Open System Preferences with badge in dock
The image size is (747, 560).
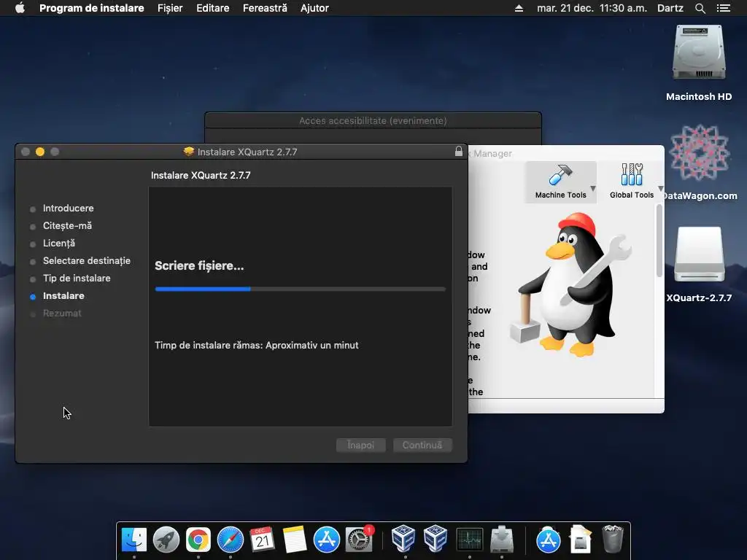[x=359, y=540]
